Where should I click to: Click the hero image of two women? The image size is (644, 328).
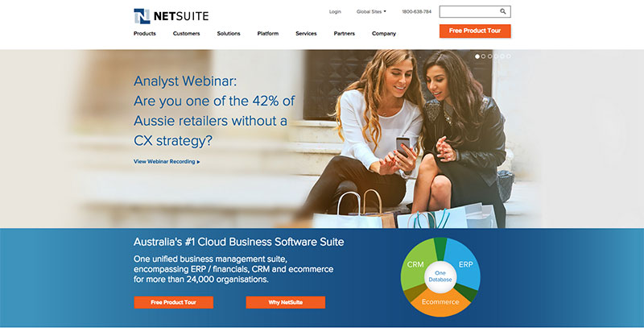coord(415,139)
